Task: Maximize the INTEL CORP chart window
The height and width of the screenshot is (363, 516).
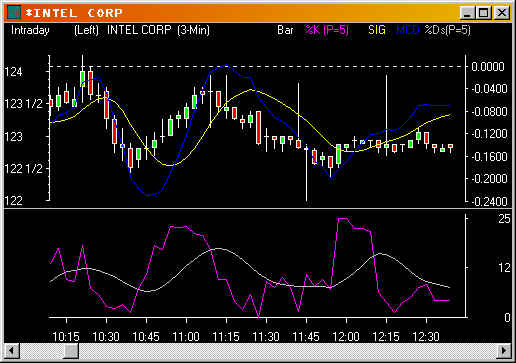Action: pyautogui.click(x=483, y=13)
